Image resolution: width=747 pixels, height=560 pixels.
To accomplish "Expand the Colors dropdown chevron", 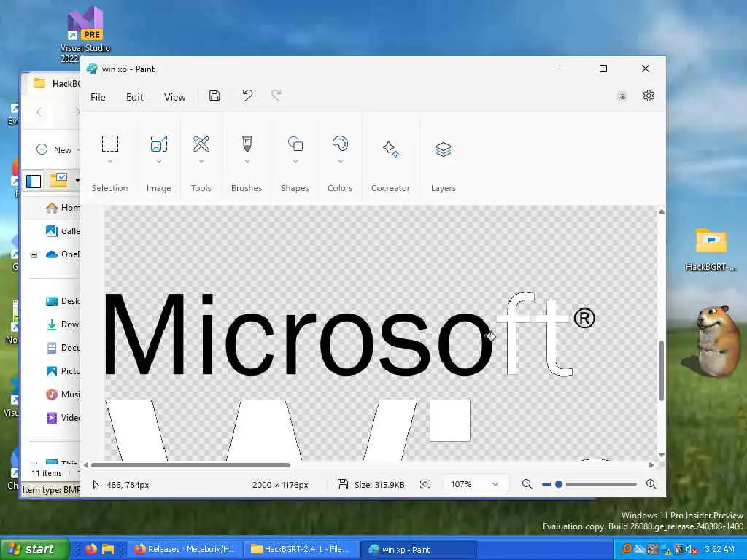I will point(340,161).
